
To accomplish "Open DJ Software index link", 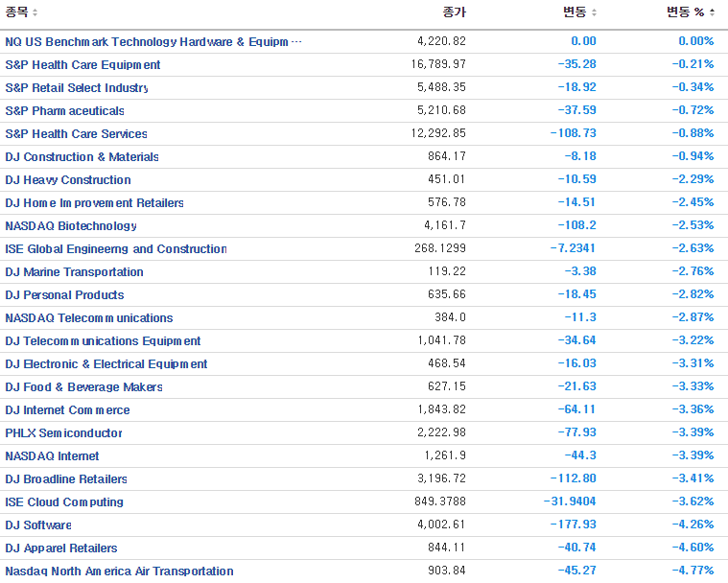I will tap(38, 525).
